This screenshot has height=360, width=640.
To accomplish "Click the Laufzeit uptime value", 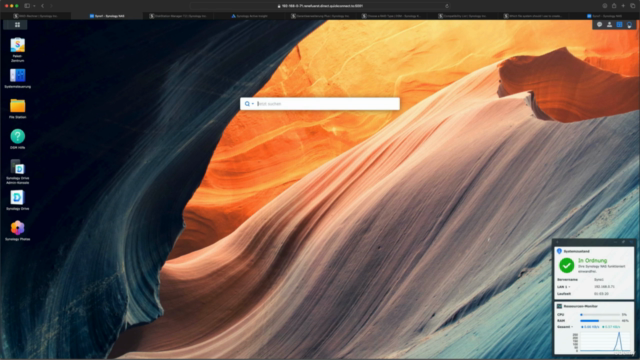I will pos(601,294).
